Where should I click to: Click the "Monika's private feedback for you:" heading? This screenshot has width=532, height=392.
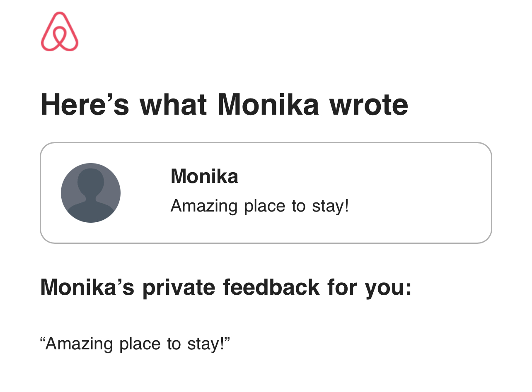pos(226,288)
